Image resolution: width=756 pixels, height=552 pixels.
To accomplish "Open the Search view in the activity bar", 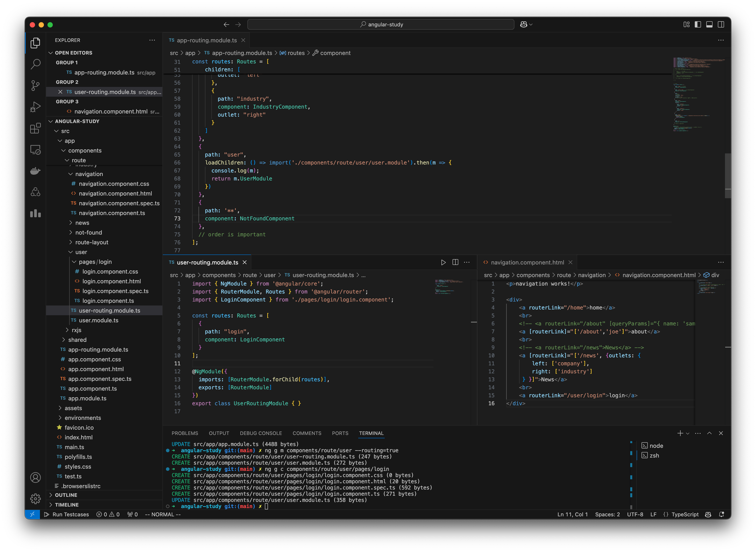I will 35,64.
